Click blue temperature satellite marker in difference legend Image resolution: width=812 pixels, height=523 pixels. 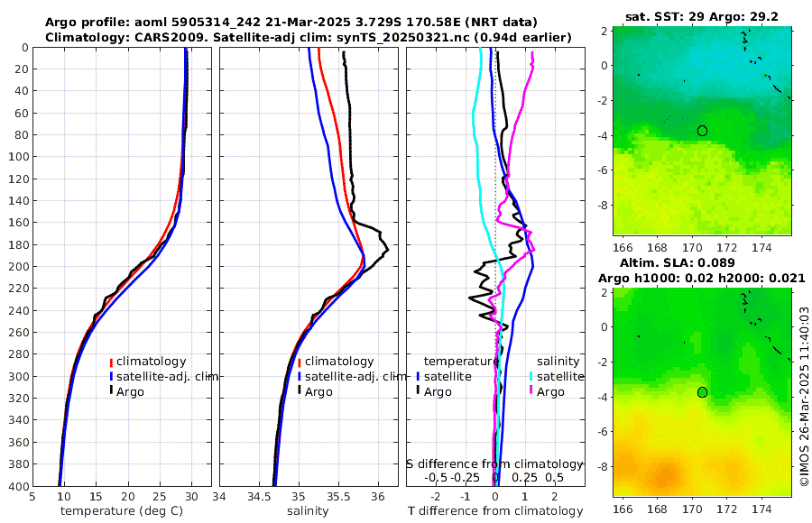419,376
